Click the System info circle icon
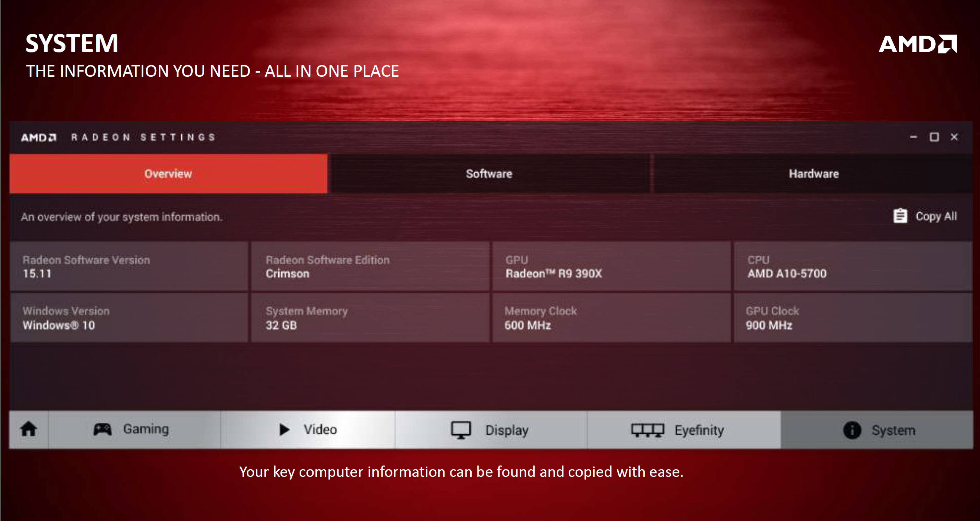 point(852,431)
